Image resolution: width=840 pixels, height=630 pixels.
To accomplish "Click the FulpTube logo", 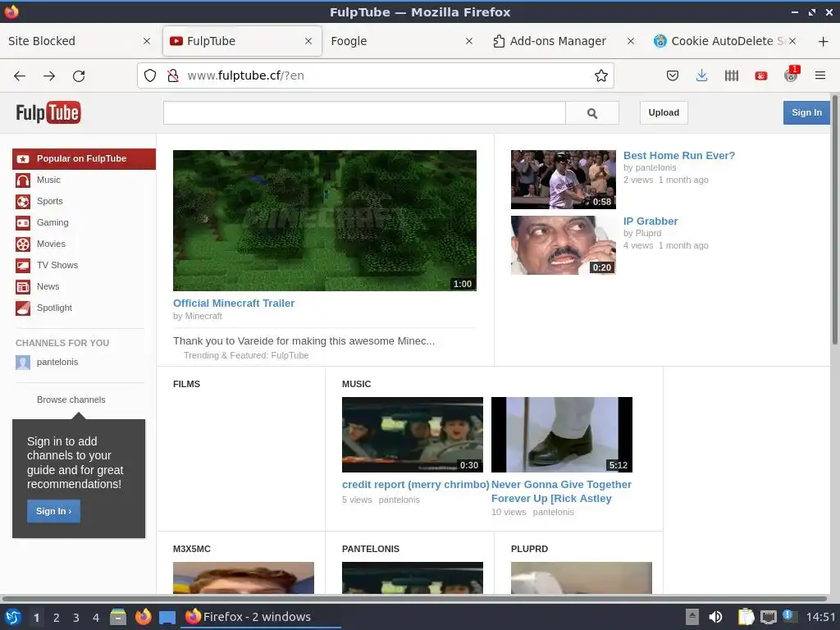I will point(48,112).
